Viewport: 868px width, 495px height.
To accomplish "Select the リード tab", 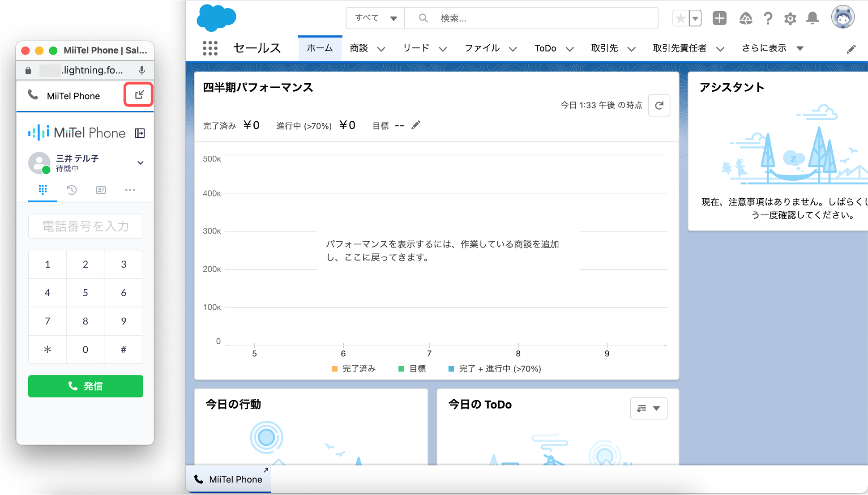I will click(x=416, y=48).
